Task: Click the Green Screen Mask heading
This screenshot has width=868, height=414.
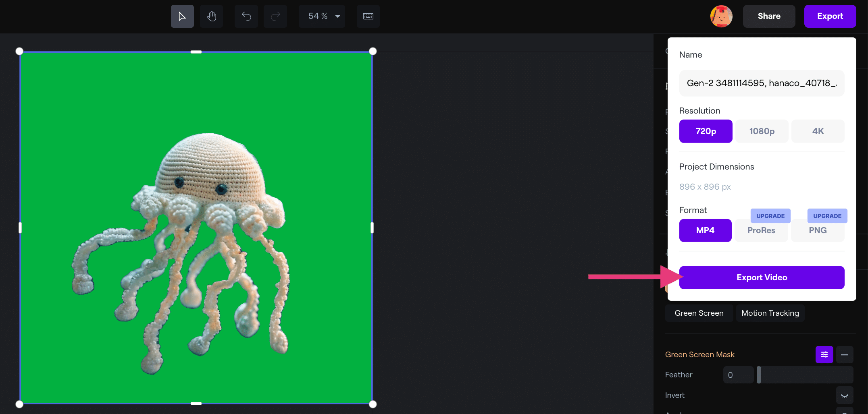Action: coord(700,354)
